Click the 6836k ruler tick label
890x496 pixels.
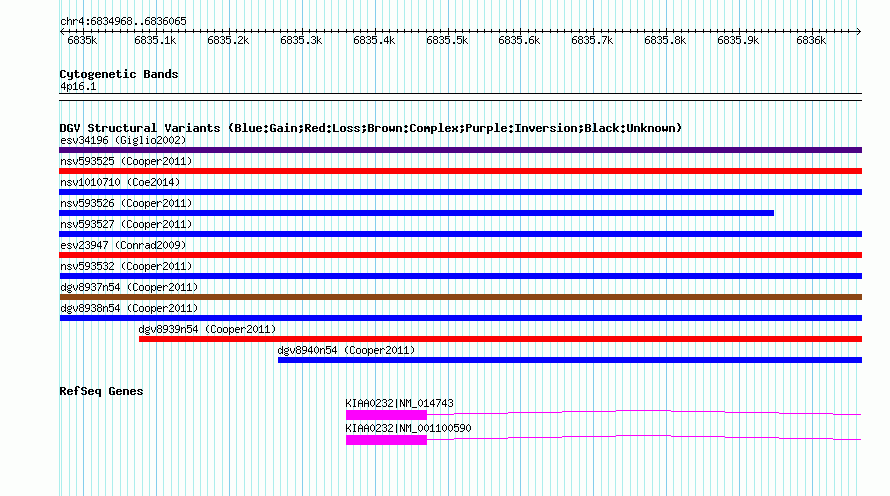click(811, 40)
